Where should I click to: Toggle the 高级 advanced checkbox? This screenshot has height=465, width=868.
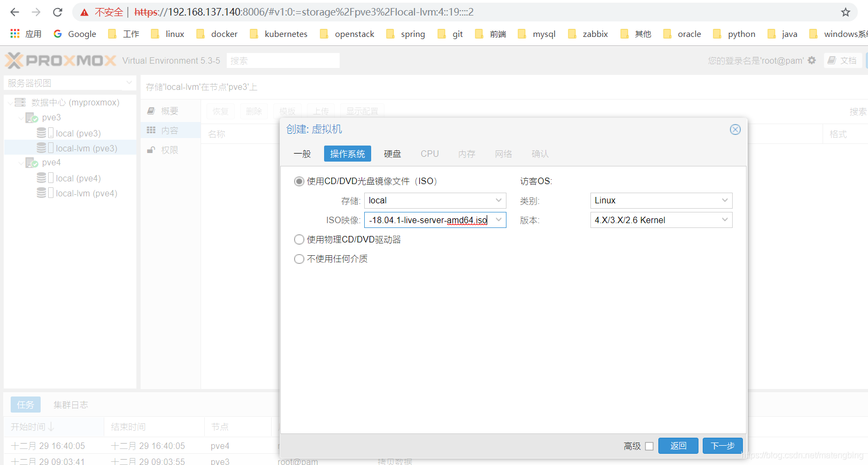[x=649, y=446]
